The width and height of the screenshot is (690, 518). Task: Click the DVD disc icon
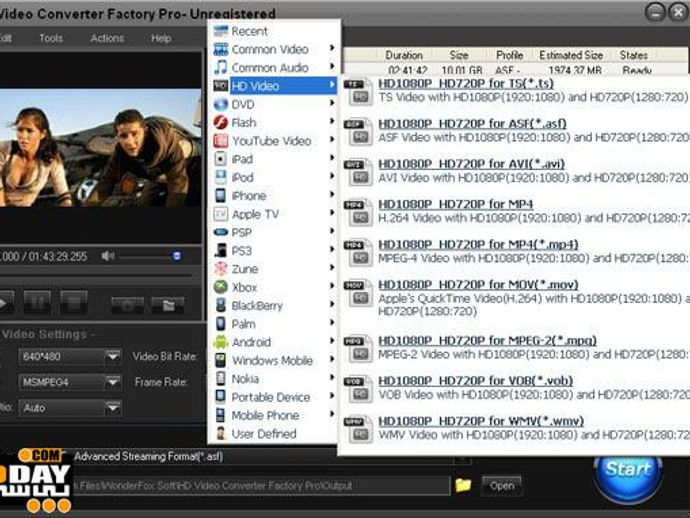point(220,104)
